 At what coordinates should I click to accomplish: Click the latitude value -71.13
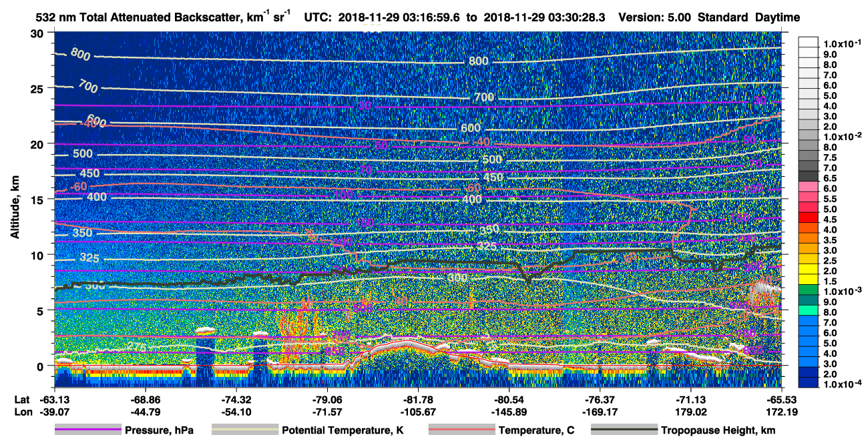pos(691,399)
